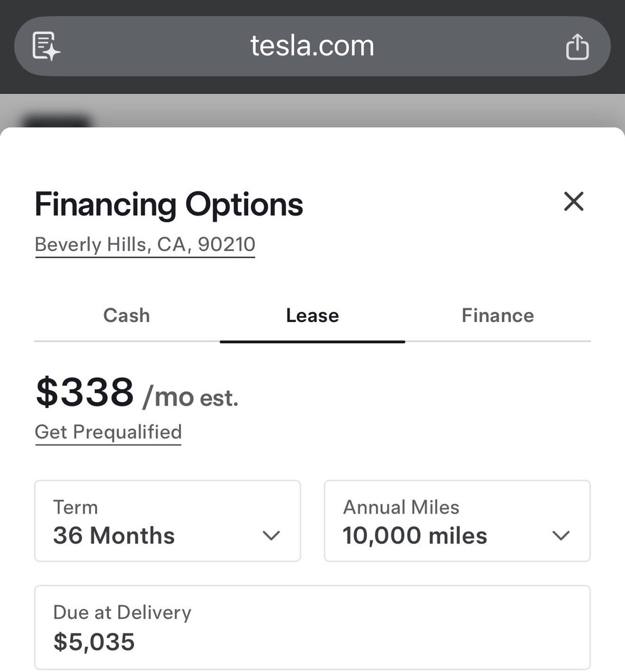625x672 pixels.
Task: Switch to the Finance tab
Action: 498,315
